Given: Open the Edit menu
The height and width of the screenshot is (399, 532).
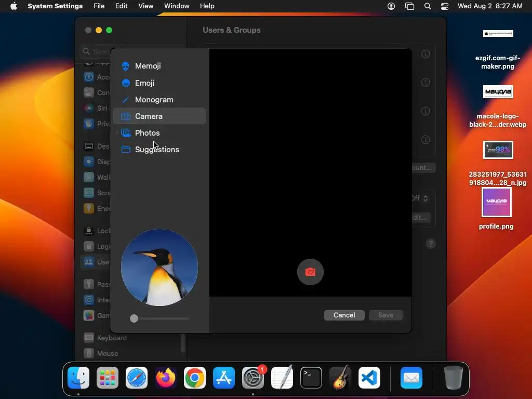Looking at the screenshot, I should pyautogui.click(x=121, y=6).
